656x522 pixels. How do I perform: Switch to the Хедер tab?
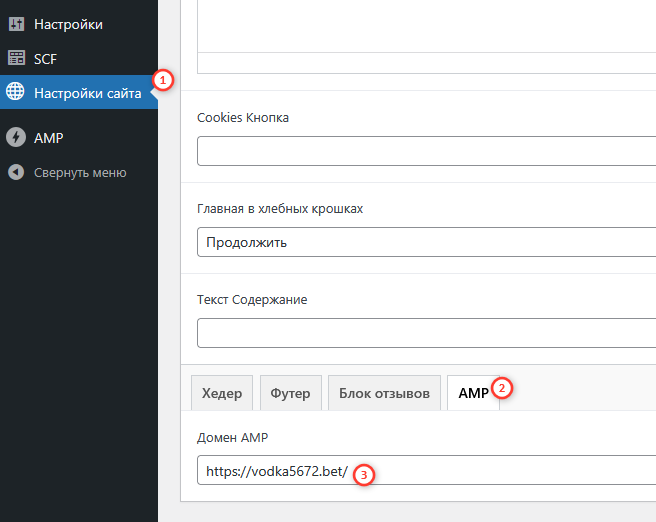(x=222, y=393)
